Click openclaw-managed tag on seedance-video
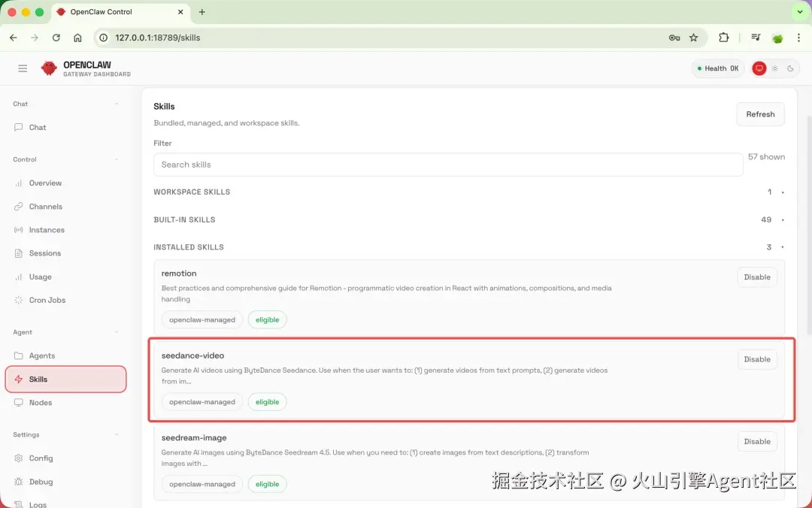812x508 pixels. click(202, 402)
